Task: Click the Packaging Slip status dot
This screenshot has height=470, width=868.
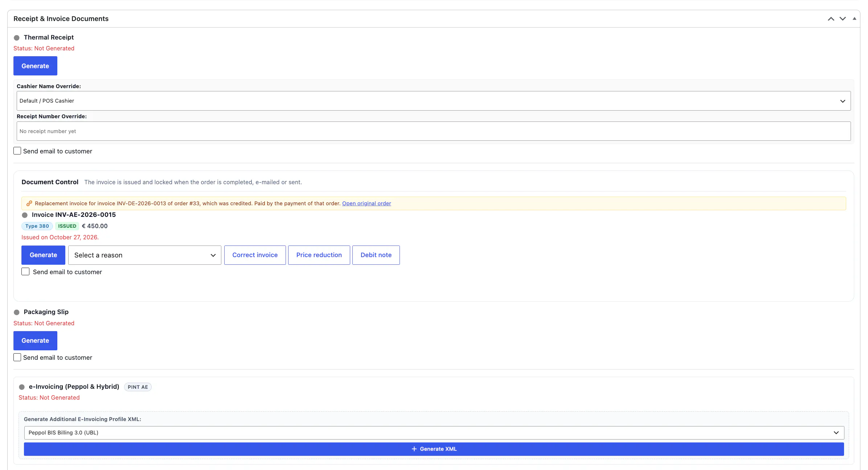Action: click(17, 312)
